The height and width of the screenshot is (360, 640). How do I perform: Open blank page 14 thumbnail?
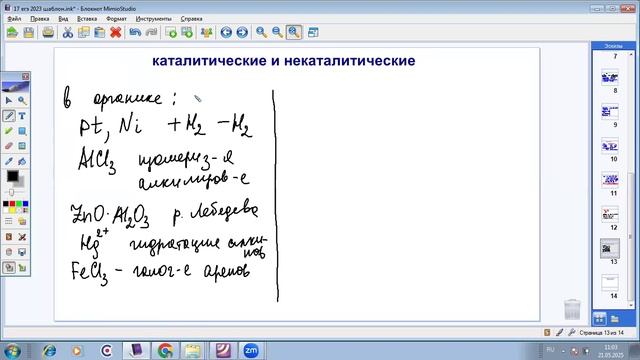[x=610, y=283]
